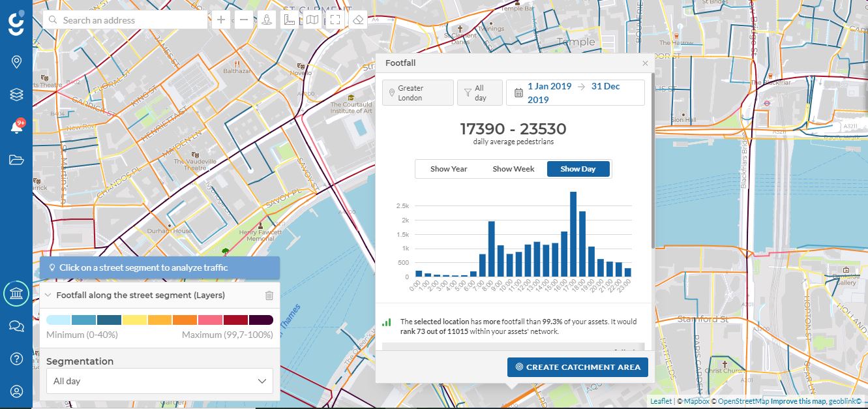Image resolution: width=868 pixels, height=409 pixels.
Task: Select the landmark analysis icon in the sidebar
Action: (x=16, y=293)
